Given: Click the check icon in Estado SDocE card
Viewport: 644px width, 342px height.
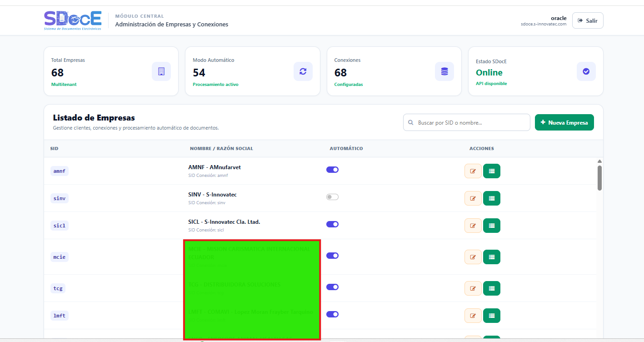Looking at the screenshot, I should point(586,71).
